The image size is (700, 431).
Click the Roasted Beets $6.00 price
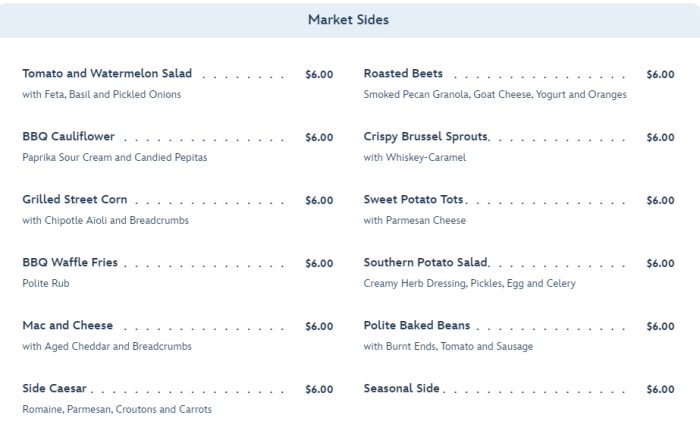coord(660,75)
